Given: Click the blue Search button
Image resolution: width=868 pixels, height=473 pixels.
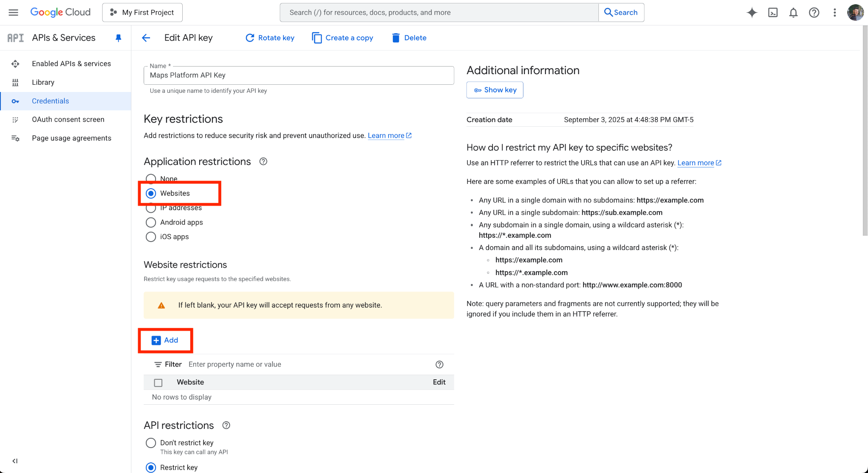Looking at the screenshot, I should [621, 12].
